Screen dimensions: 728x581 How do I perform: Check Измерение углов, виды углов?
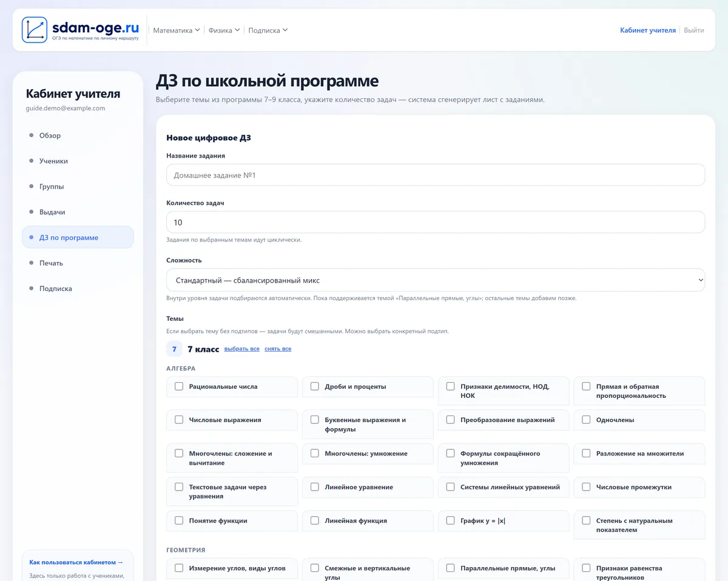coord(179,568)
